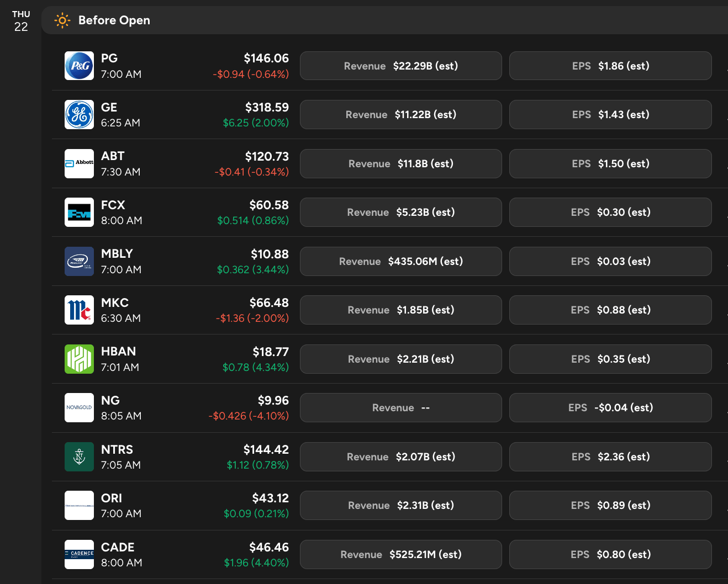Click NG revenue box showing dashes
Viewport: 728px width, 584px height.
pyautogui.click(x=401, y=407)
